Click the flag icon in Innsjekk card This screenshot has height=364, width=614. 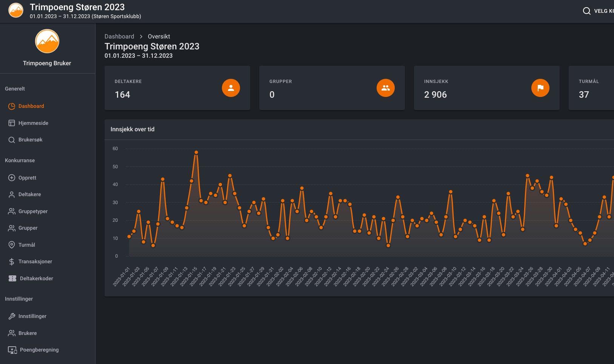click(540, 88)
